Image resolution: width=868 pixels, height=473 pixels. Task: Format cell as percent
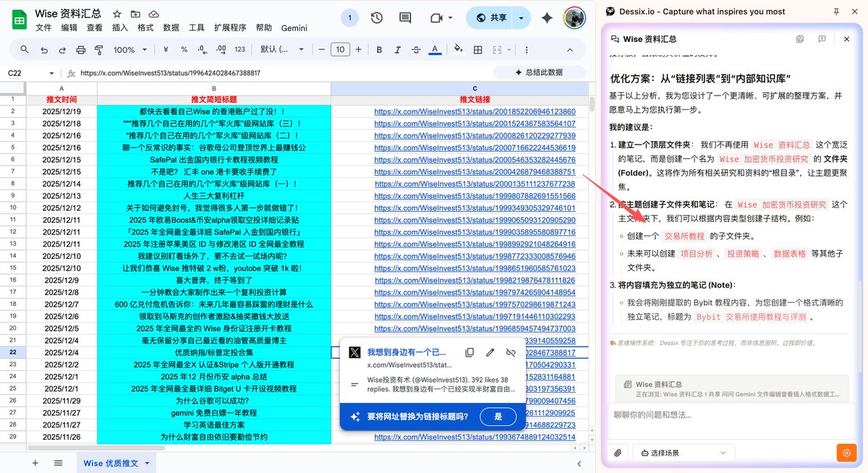(x=184, y=49)
